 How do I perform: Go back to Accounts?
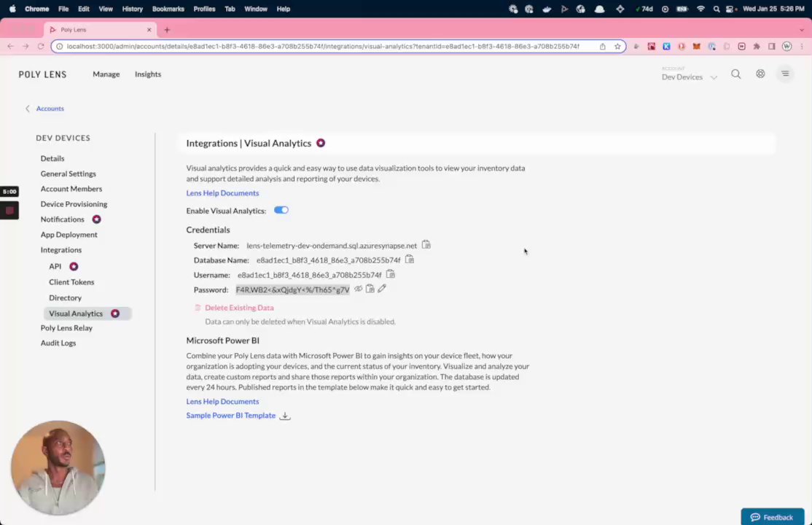(x=50, y=109)
